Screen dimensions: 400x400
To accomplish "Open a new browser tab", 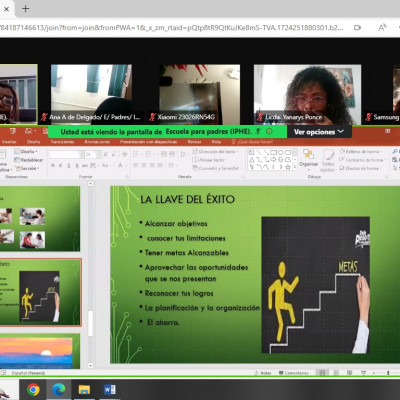I will tap(26, 9).
